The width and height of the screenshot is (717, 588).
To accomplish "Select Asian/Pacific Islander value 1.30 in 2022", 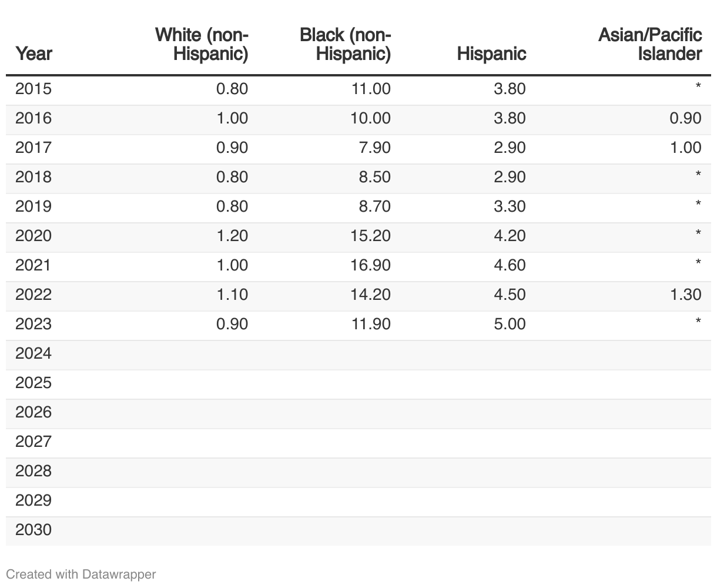I will 685,295.
